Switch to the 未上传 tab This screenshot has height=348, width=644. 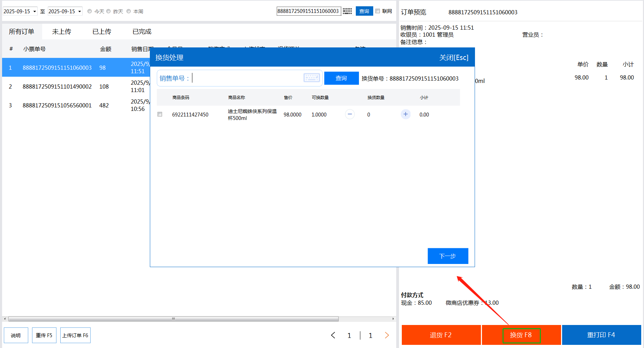62,32
